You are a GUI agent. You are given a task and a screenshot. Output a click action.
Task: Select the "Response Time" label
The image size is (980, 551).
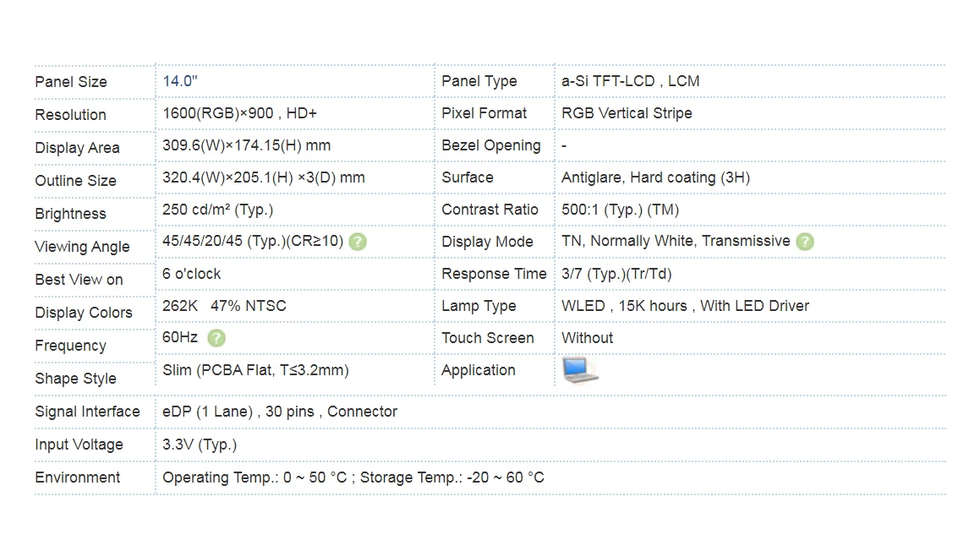[495, 275]
